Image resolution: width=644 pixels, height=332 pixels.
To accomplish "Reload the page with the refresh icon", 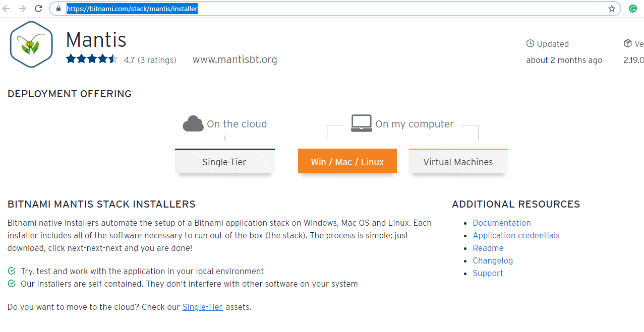I will click(38, 9).
